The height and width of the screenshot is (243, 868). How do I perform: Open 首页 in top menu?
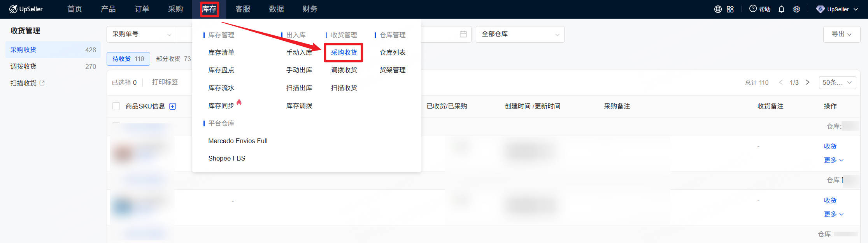pyautogui.click(x=74, y=9)
